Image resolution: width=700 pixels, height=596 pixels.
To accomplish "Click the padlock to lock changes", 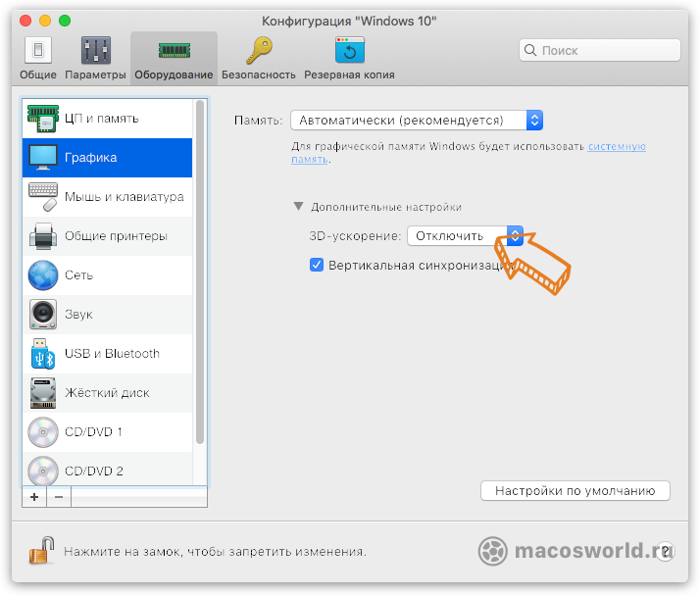I will (x=41, y=551).
